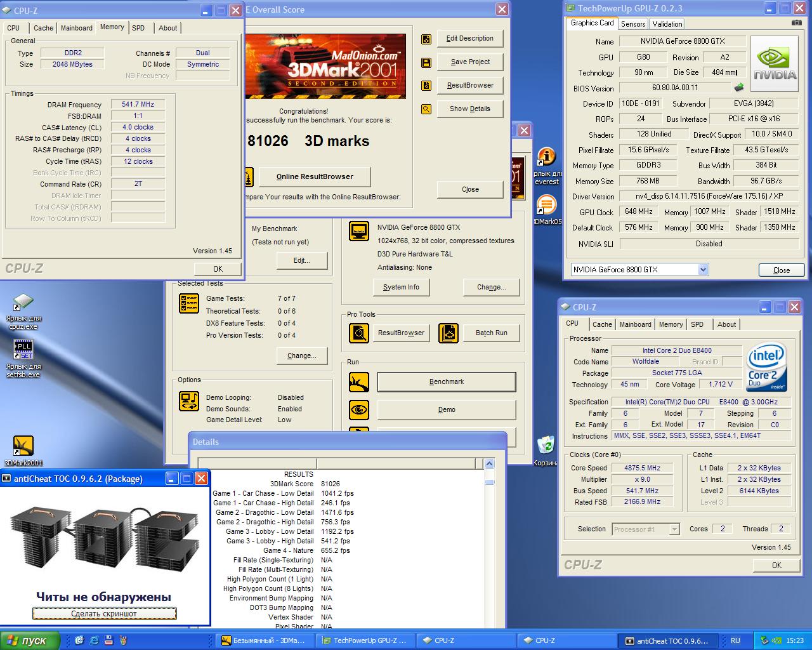Screen dimensions: 812x650
Task: Click the Show Details magnifier icon
Action: pos(426,109)
